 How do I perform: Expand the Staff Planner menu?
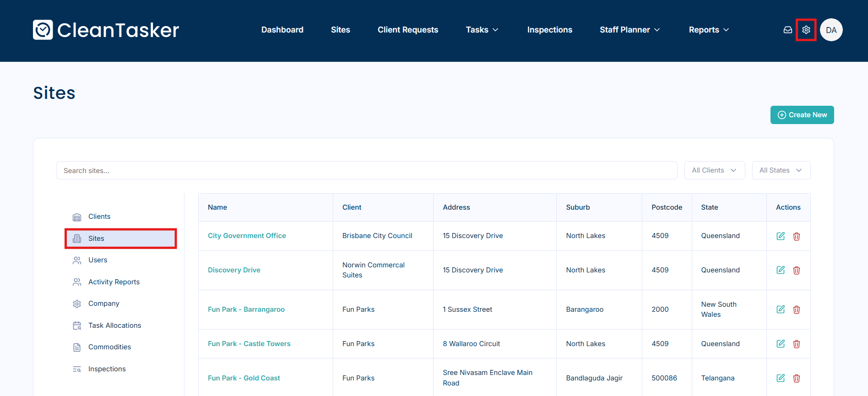(x=629, y=30)
